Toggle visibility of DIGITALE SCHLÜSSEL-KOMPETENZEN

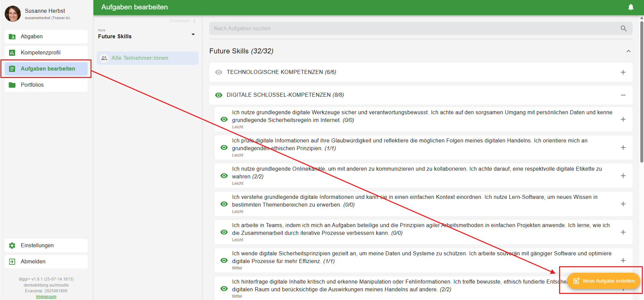(x=219, y=95)
